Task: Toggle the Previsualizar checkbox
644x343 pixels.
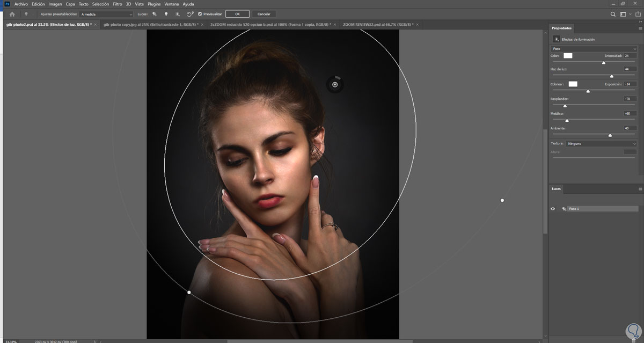Action: tap(200, 14)
